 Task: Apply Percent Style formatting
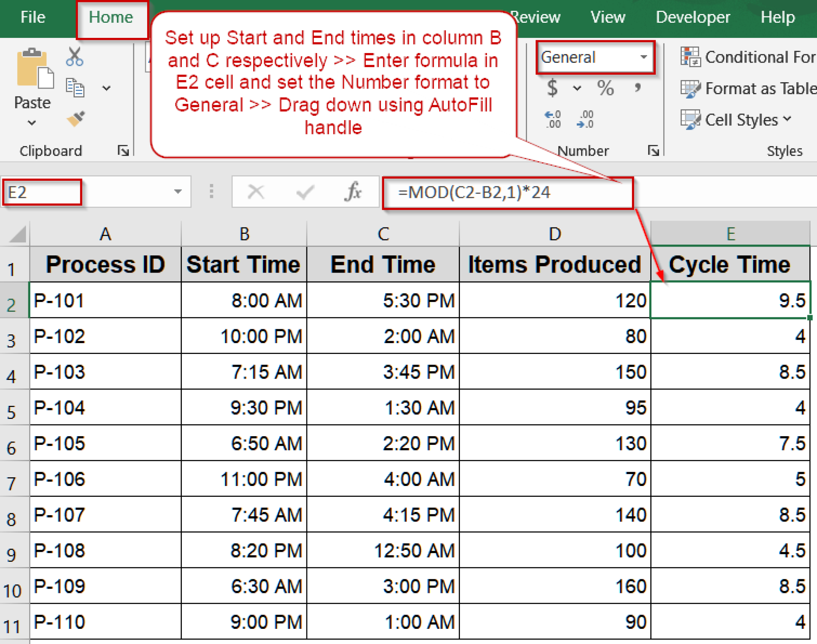pyautogui.click(x=606, y=88)
